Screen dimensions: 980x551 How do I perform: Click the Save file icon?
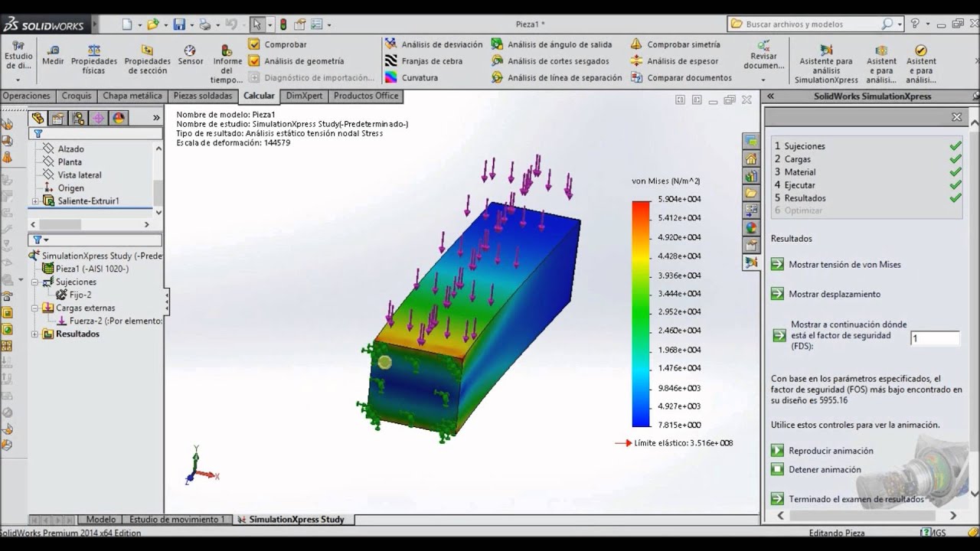179,24
